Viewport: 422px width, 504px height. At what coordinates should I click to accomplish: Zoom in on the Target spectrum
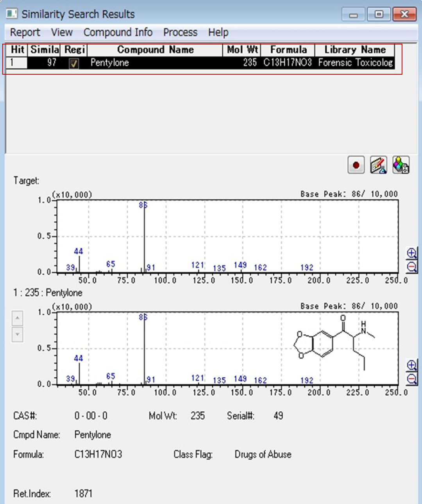point(411,253)
